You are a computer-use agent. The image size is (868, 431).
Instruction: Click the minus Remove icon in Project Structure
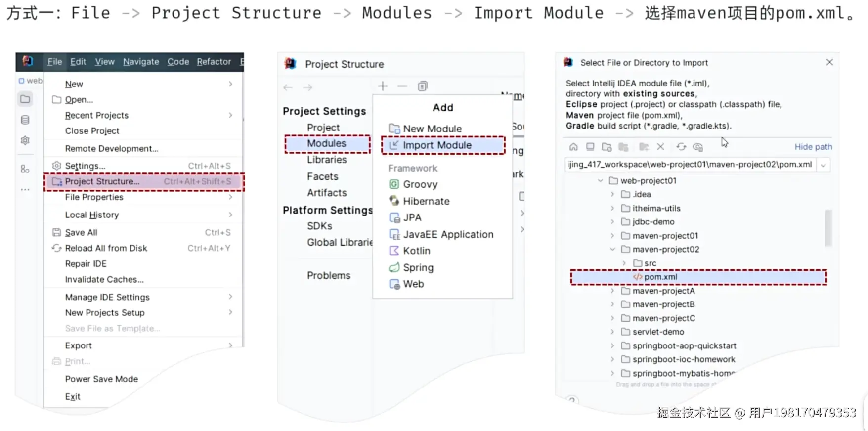[402, 86]
